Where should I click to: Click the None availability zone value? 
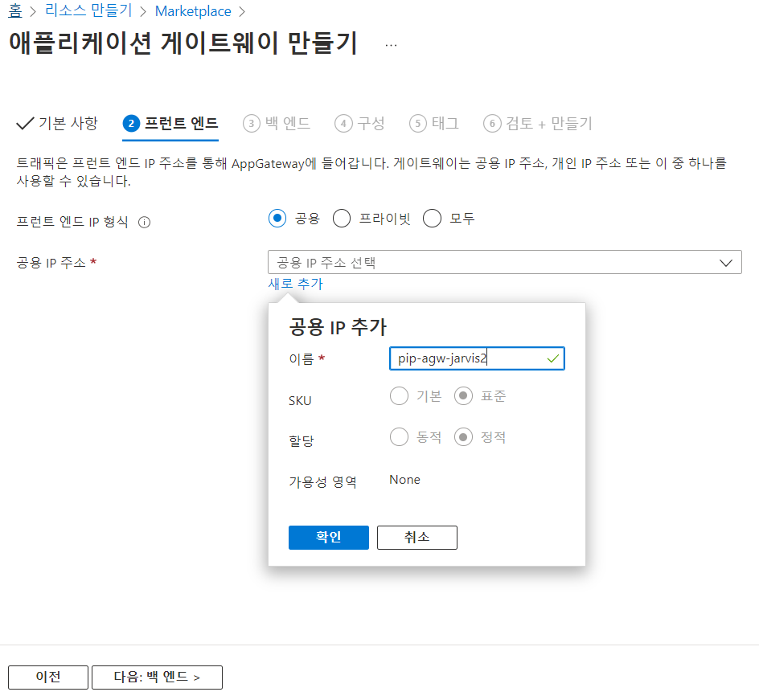[404, 480]
